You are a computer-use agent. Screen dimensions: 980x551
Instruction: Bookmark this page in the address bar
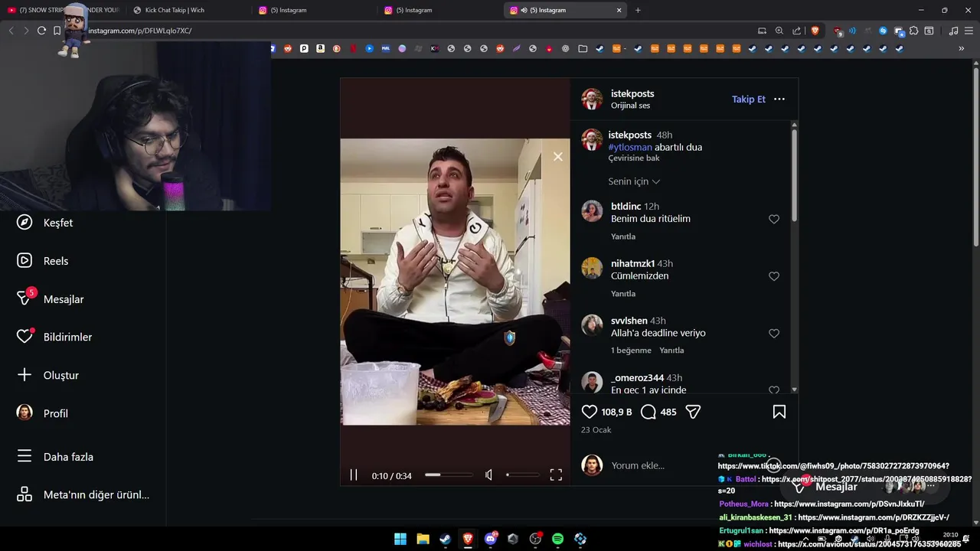click(57, 31)
